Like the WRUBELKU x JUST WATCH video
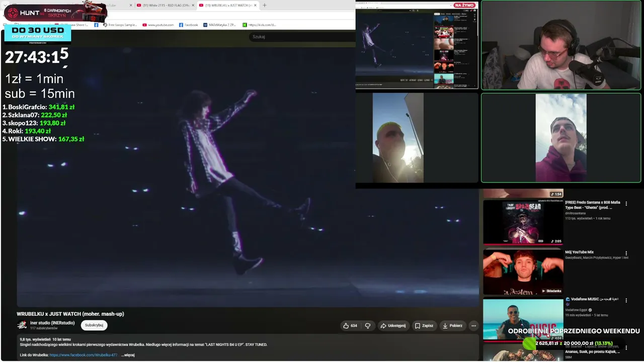The width and height of the screenshot is (644, 362). click(x=350, y=326)
